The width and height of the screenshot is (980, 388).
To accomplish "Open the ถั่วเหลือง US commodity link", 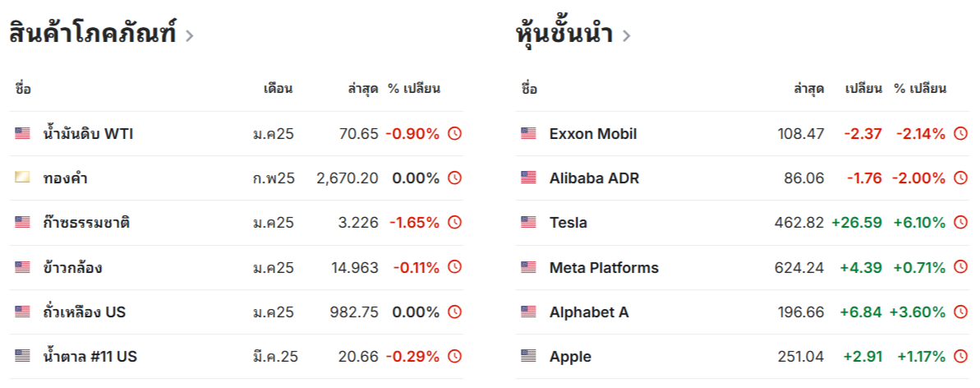I will 85,312.
